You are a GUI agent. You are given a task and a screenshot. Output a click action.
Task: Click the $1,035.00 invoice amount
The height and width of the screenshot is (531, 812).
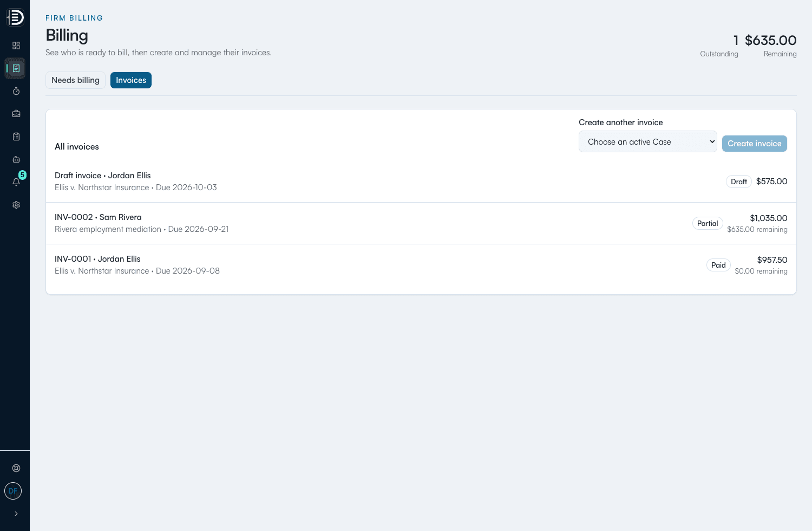point(769,218)
